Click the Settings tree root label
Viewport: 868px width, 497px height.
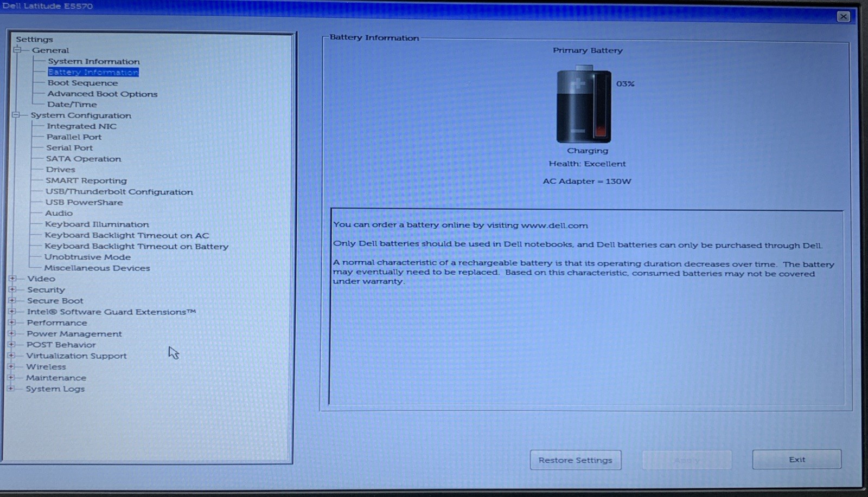click(x=35, y=39)
